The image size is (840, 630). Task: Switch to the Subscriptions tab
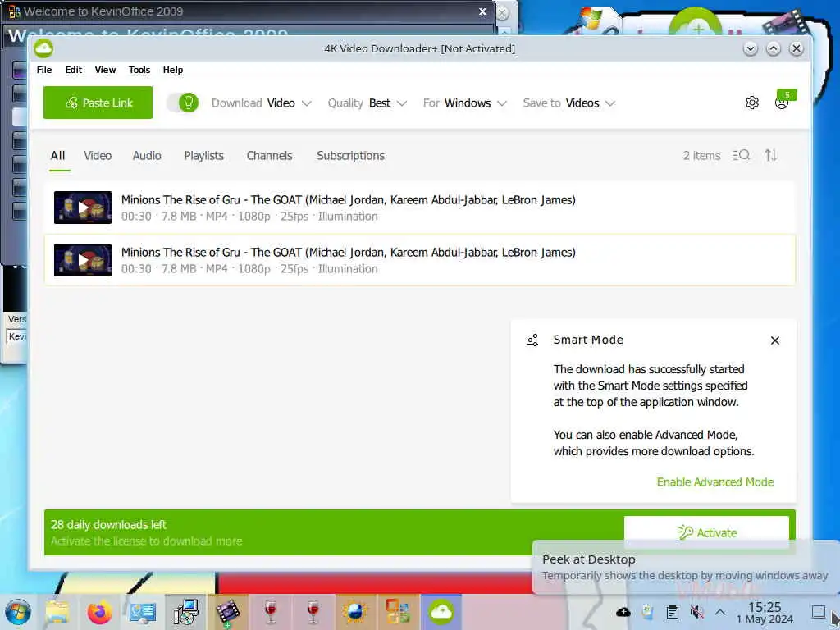[350, 155]
